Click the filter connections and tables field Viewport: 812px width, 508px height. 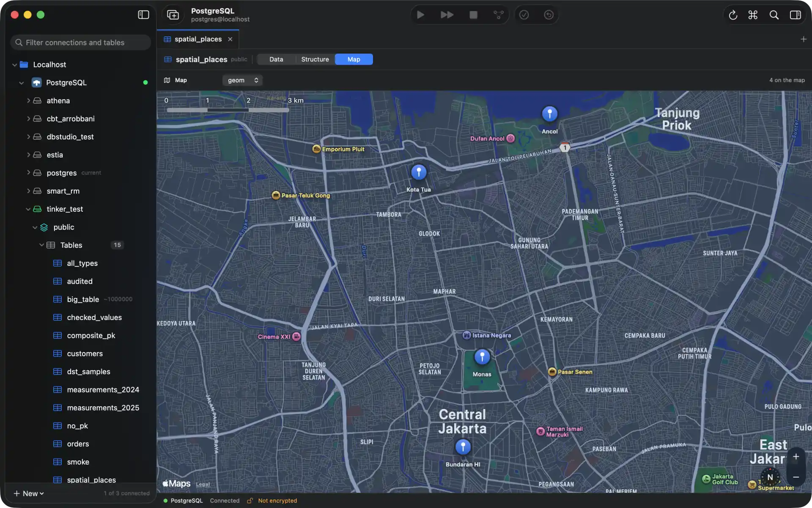(x=80, y=42)
